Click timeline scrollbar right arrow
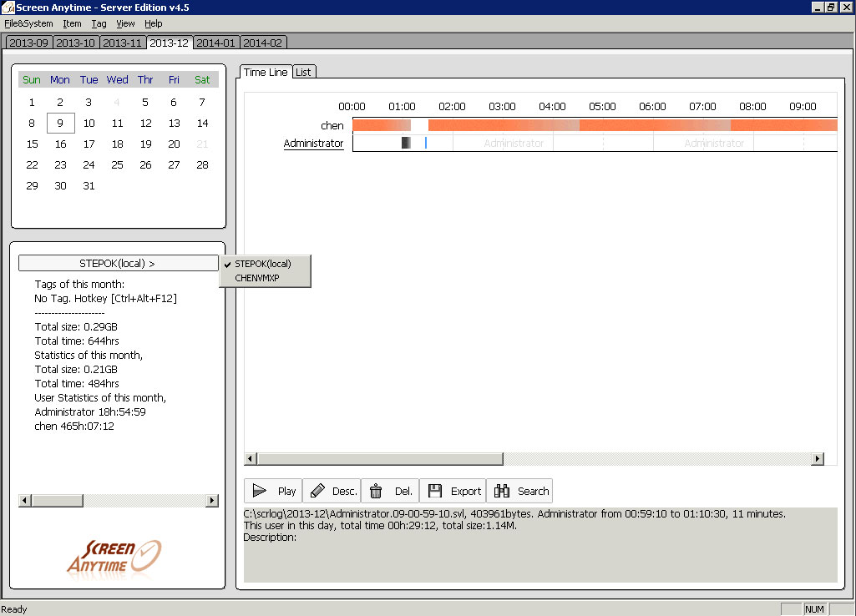The image size is (856, 616). pyautogui.click(x=818, y=458)
